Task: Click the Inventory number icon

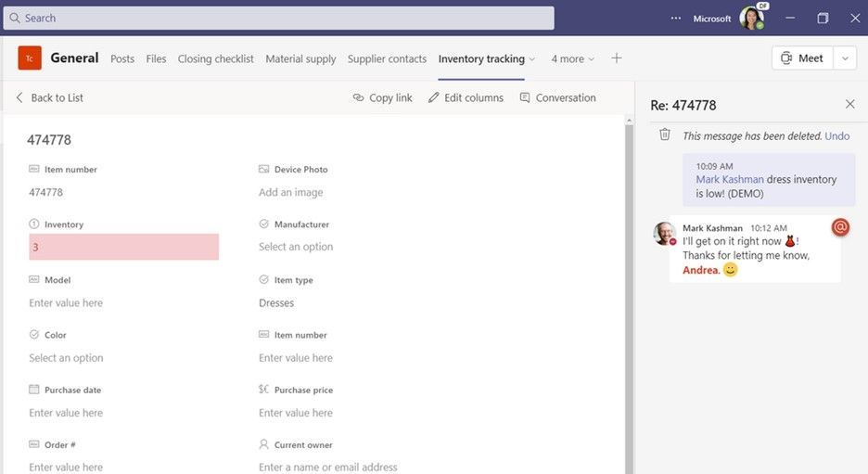Action: (33, 224)
